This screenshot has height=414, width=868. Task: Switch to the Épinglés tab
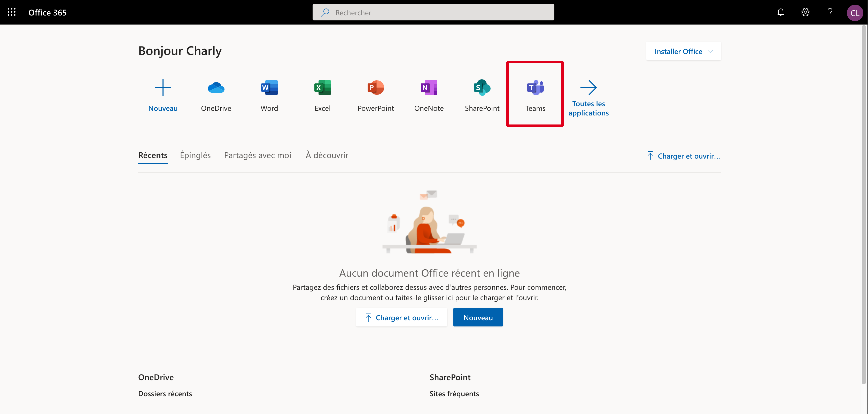pos(195,155)
